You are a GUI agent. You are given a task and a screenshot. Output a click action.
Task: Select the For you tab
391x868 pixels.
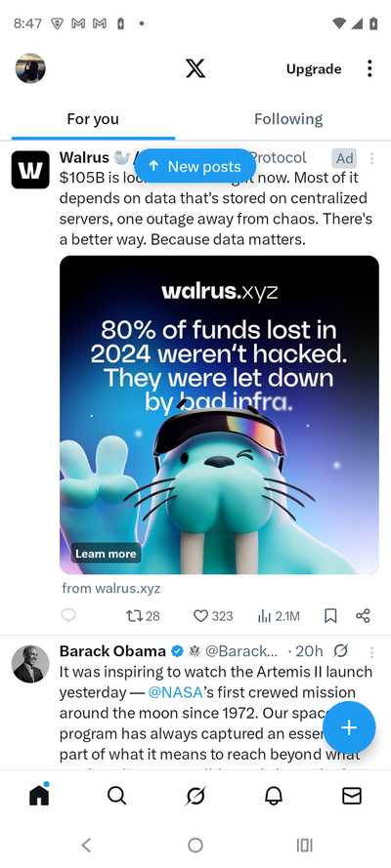point(93,119)
